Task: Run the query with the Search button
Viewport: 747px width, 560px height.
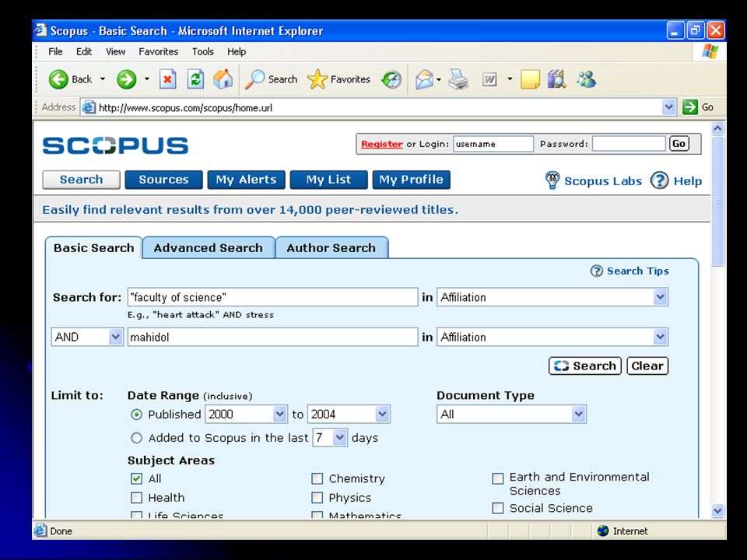Action: 585,366
